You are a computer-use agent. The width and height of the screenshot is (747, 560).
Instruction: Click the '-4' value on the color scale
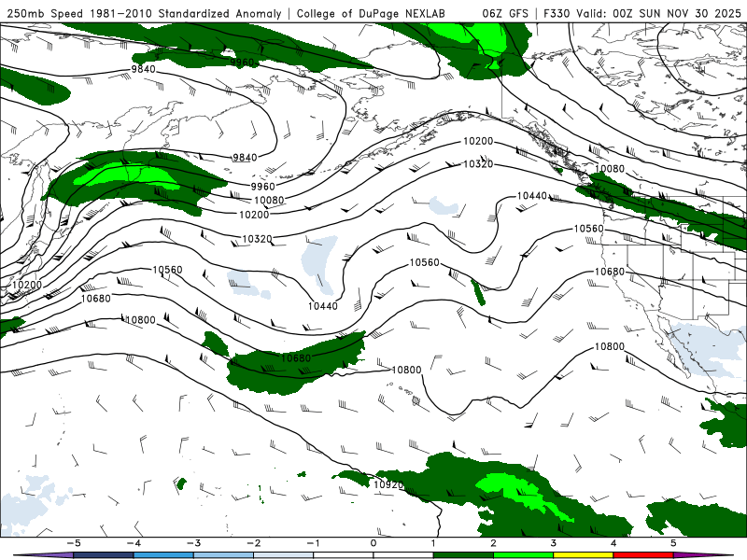coord(134,543)
